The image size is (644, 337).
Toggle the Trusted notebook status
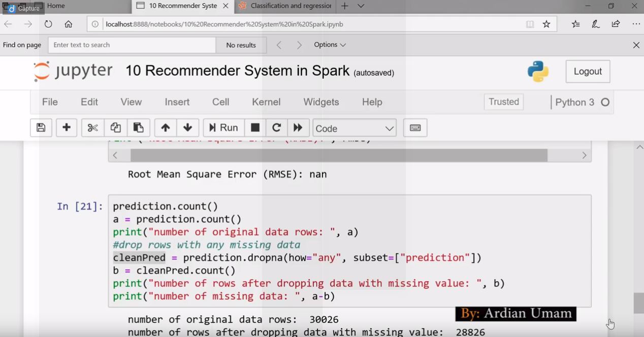[503, 102]
